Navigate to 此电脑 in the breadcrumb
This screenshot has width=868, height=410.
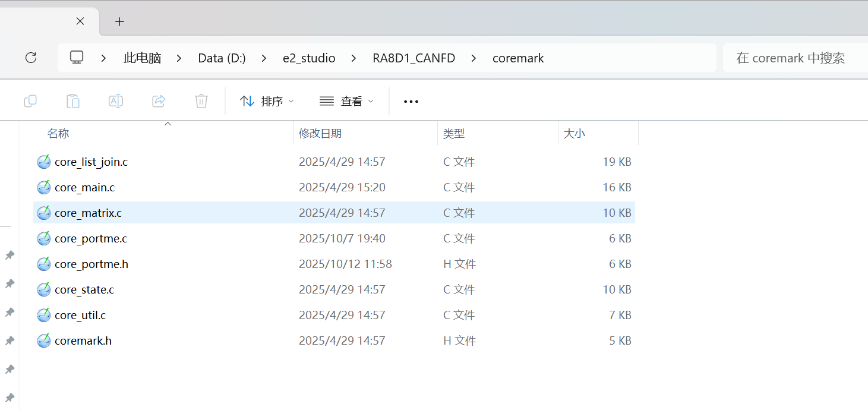point(143,58)
